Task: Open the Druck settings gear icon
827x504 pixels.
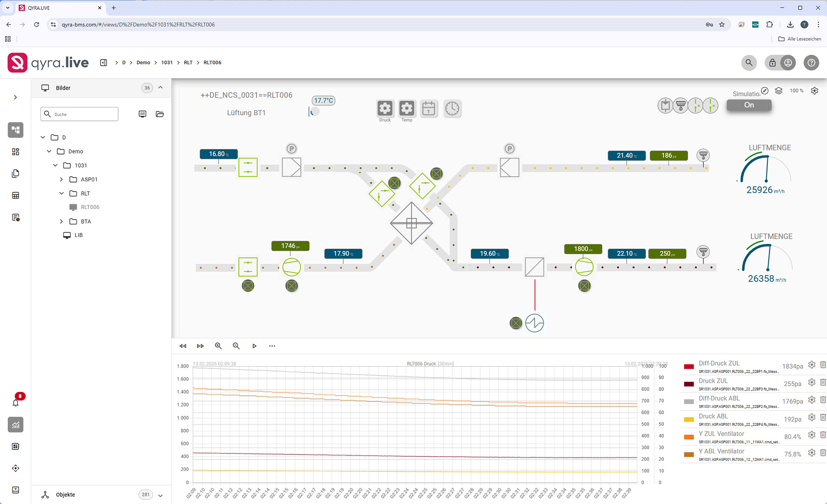Action: click(x=385, y=108)
